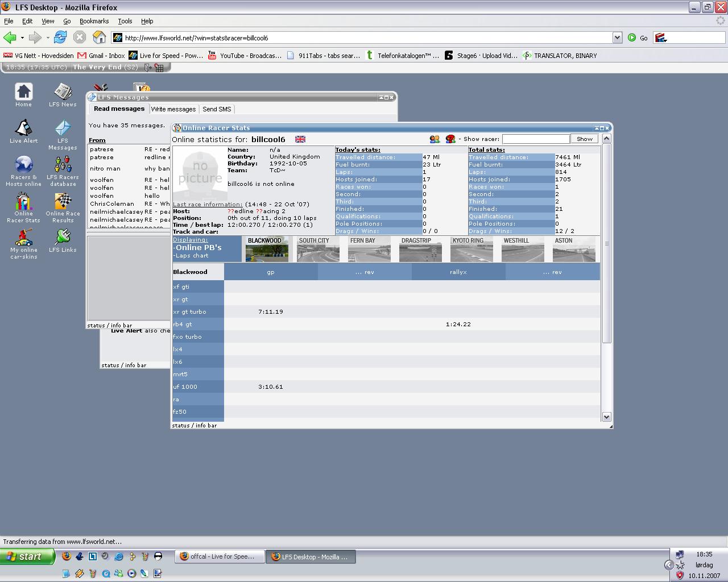
Task: Click the Online PB's display link
Action: [x=197, y=248]
